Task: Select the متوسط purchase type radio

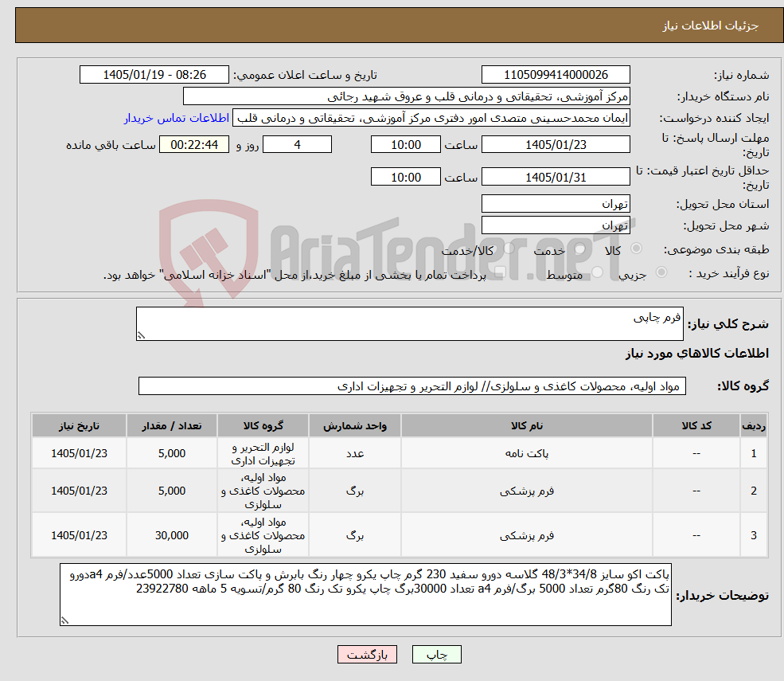Action: coord(598,272)
